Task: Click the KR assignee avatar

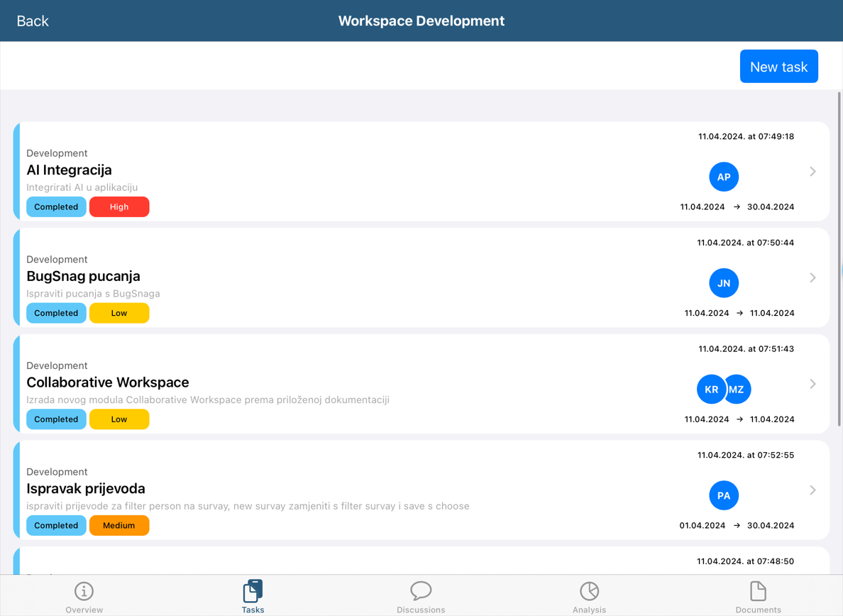Action: (x=710, y=390)
